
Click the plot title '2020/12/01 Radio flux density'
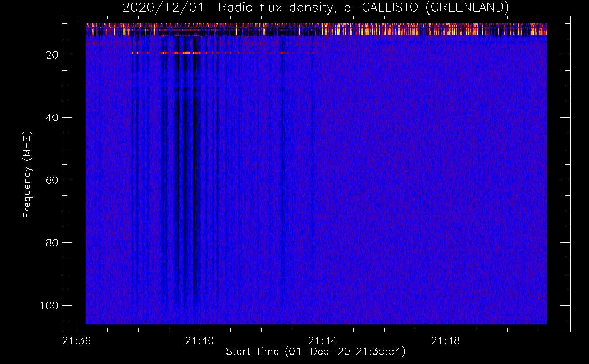(315, 7)
